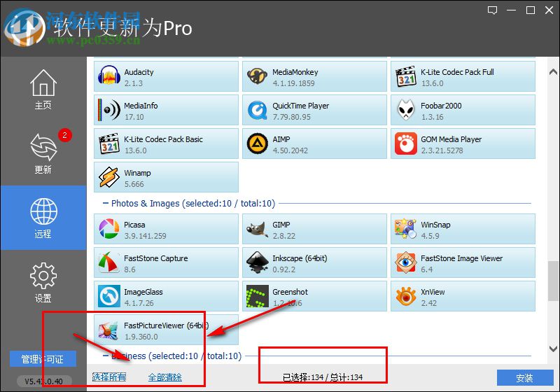The image size is (560, 392).
Task: Click the MediaMonkey icon
Action: click(x=257, y=76)
